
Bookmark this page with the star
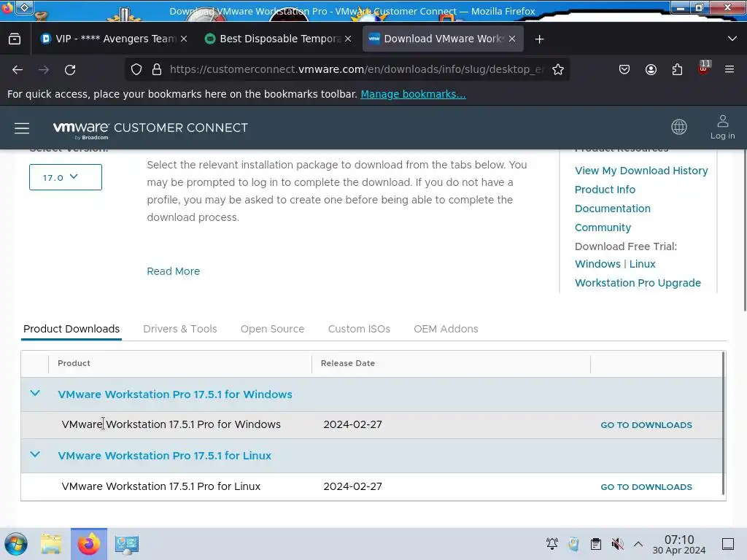tap(558, 69)
